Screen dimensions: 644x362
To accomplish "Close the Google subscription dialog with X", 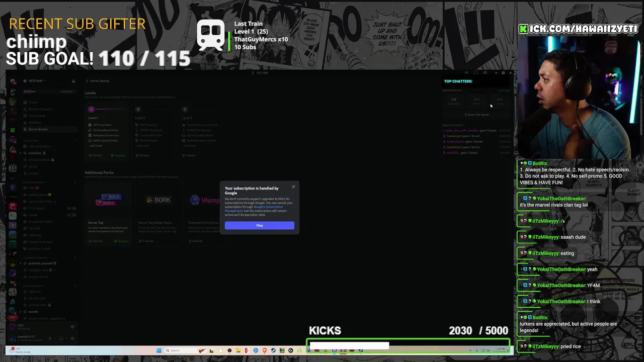I will click(x=293, y=187).
